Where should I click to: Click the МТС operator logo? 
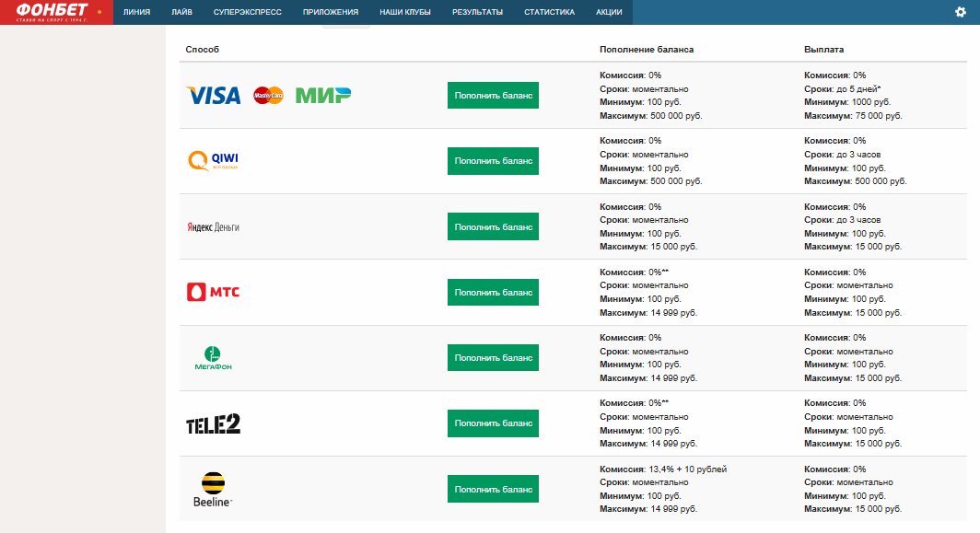pyautogui.click(x=213, y=292)
